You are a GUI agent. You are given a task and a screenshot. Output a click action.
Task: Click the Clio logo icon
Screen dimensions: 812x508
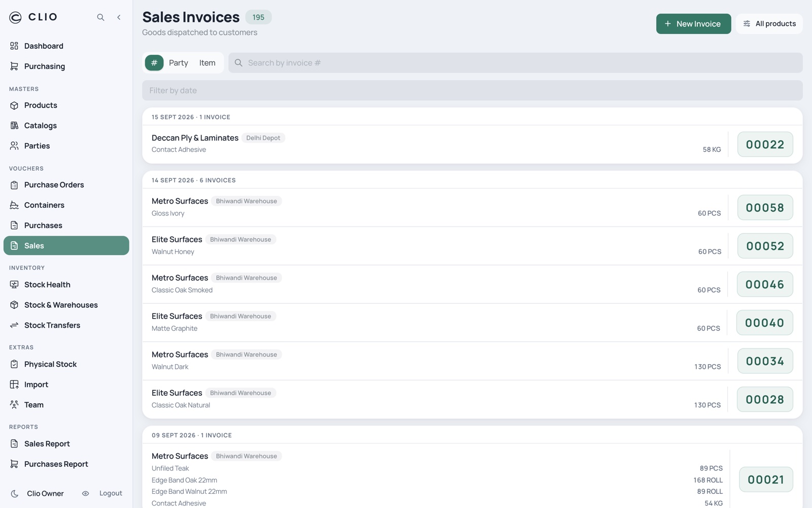click(x=15, y=17)
